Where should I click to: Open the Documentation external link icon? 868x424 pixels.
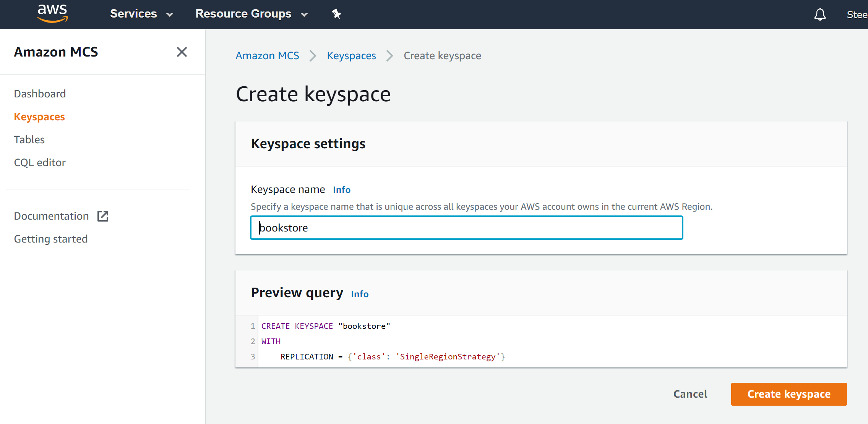(x=103, y=216)
